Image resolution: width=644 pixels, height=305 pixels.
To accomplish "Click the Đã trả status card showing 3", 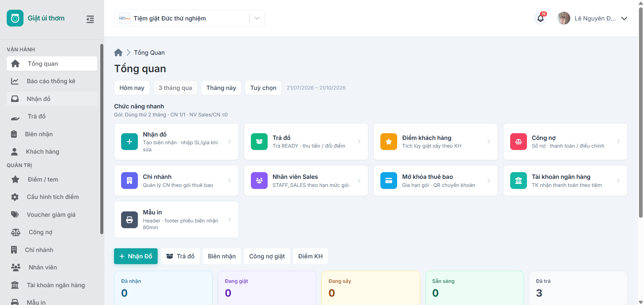I will (x=578, y=288).
